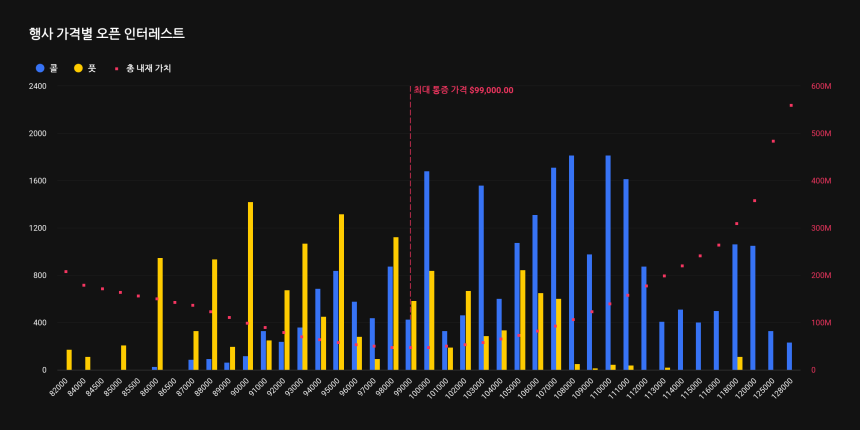The image size is (860, 430).
Task: Click the blue call bar at 110000
Action: [x=607, y=263]
